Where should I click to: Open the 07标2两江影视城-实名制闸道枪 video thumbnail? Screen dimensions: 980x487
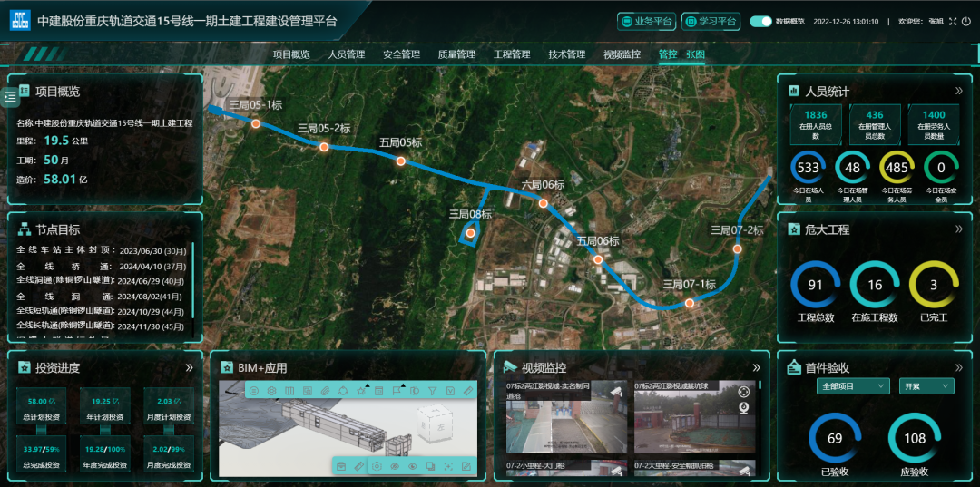(x=566, y=417)
